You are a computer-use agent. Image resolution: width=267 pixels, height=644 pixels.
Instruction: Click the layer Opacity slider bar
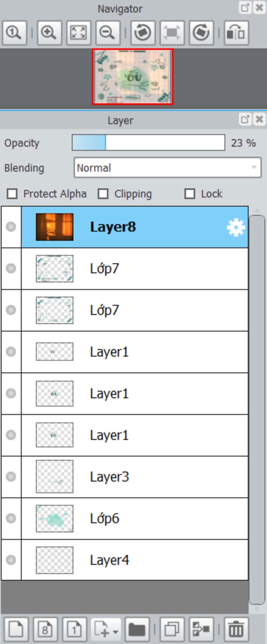point(148,143)
